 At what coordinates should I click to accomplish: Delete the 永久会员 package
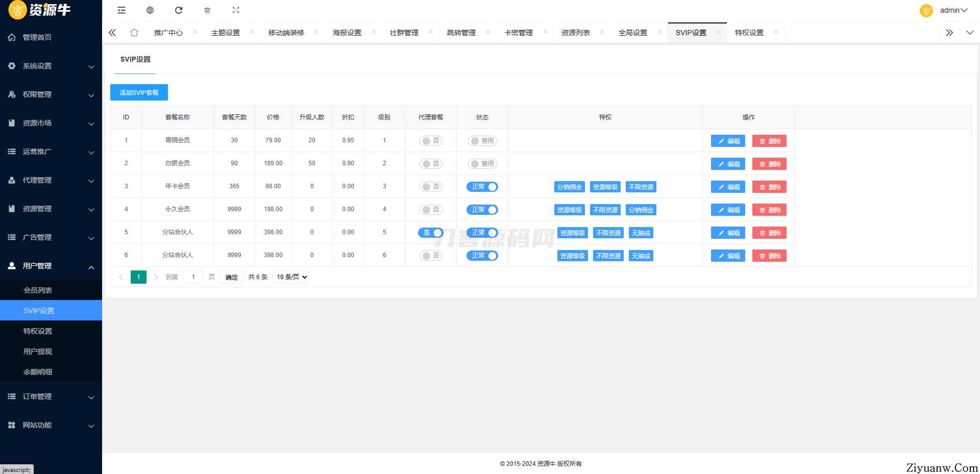pyautogui.click(x=769, y=210)
